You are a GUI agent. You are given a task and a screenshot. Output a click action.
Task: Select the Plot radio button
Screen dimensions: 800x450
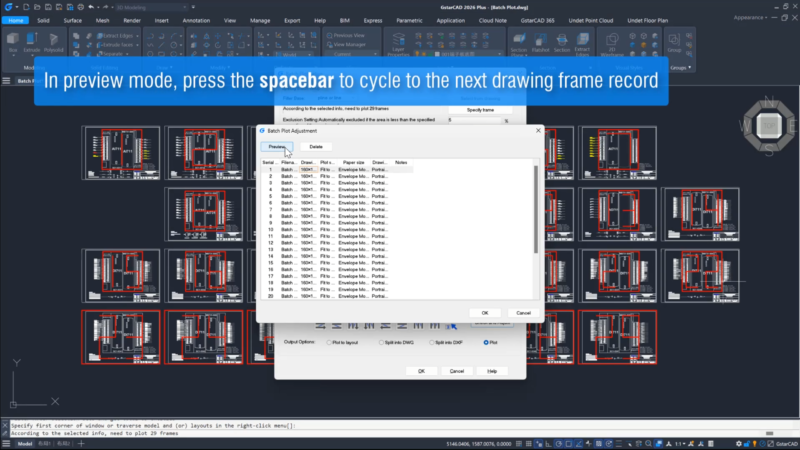tap(487, 342)
